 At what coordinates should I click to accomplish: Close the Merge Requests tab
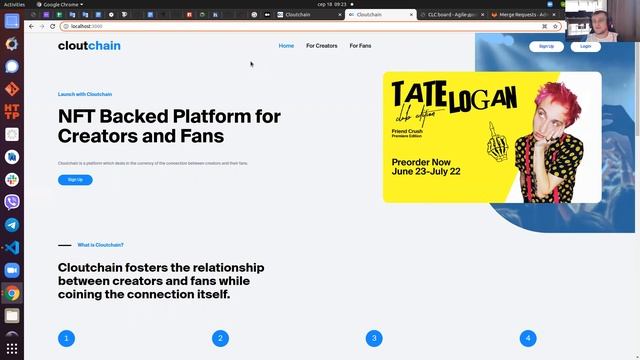[554, 15]
